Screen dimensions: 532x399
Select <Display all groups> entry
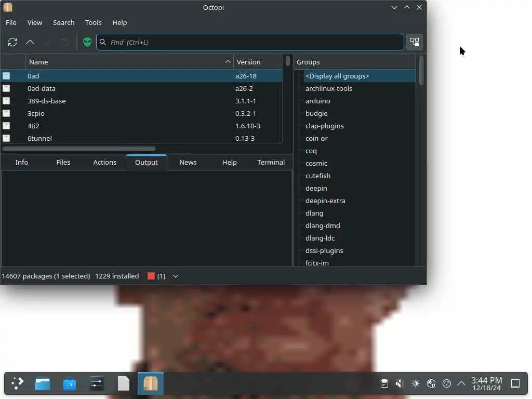[360, 76]
